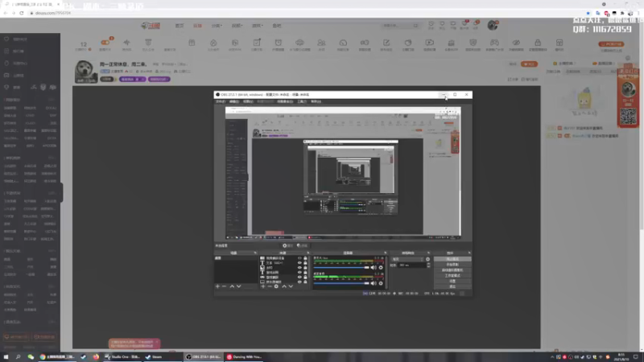
Task: Add a new scene in OBS Scenes panel
Action: pyautogui.click(x=217, y=286)
